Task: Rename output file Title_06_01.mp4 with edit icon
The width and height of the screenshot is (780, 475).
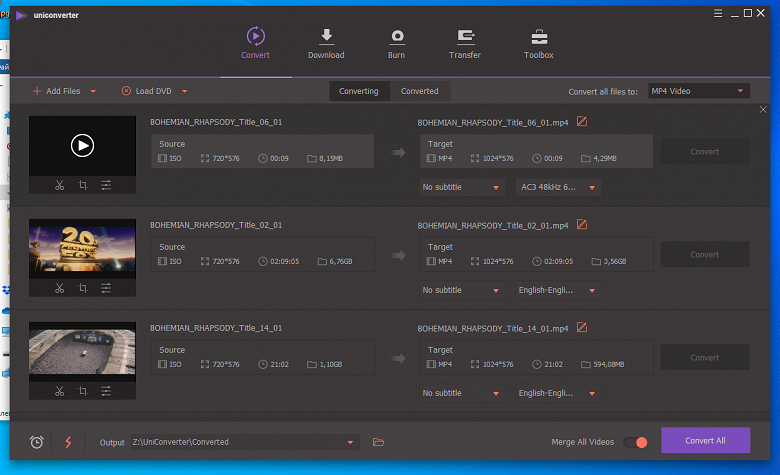Action: (x=582, y=121)
